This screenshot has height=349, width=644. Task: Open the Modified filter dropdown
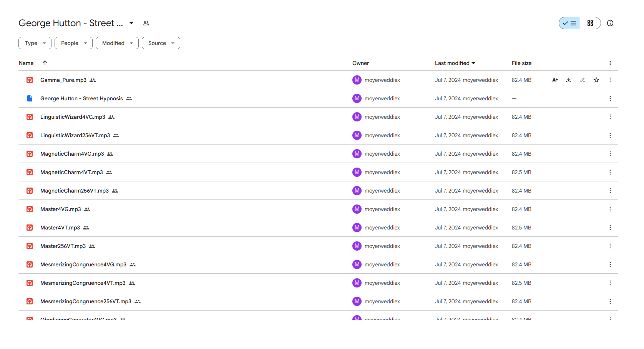[117, 43]
